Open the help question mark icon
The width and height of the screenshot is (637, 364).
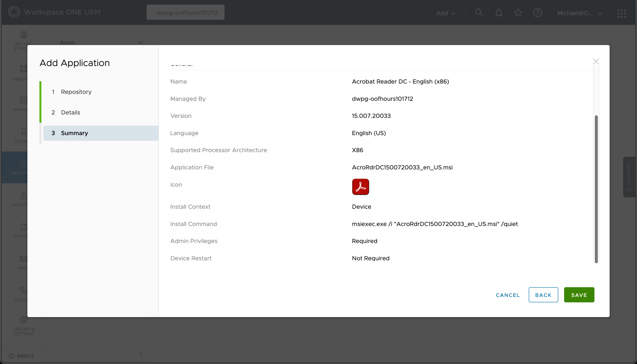[x=537, y=13]
